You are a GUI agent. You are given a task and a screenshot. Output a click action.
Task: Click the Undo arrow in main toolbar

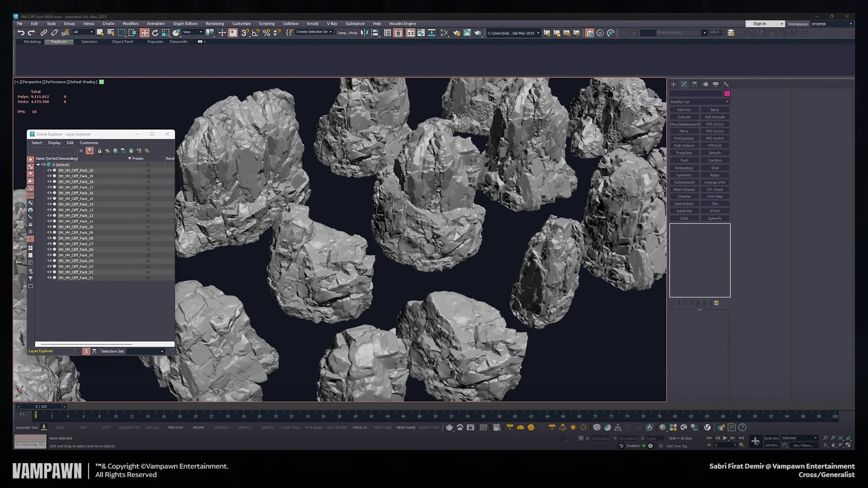[x=21, y=33]
